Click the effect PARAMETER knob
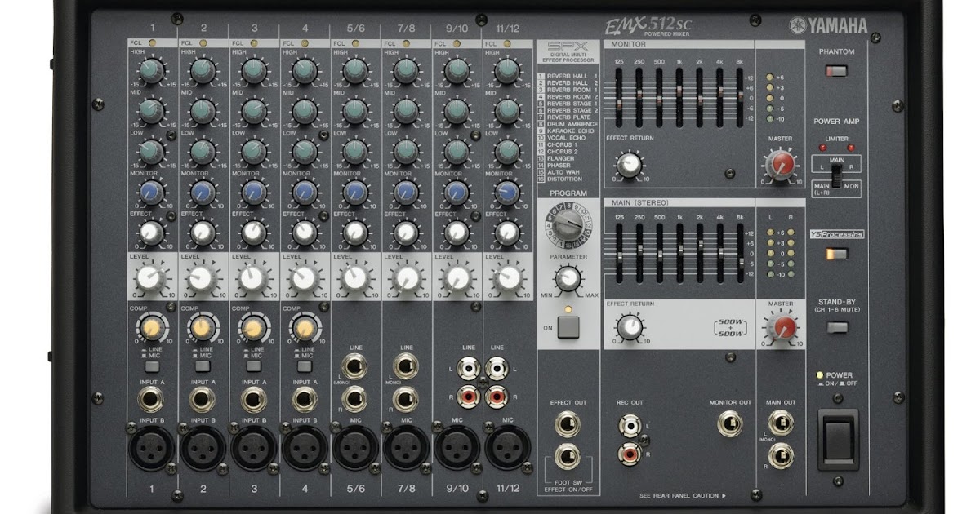This screenshot has height=514, width=980. (568, 279)
